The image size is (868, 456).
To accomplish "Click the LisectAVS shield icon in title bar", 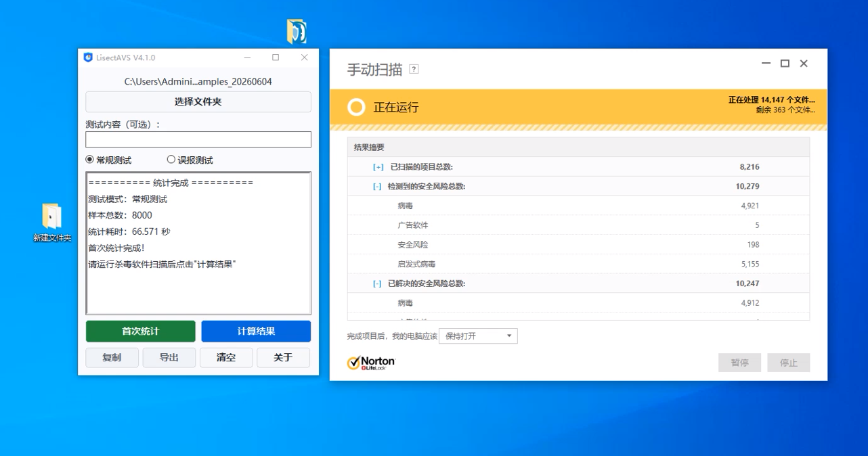I will pos(88,58).
